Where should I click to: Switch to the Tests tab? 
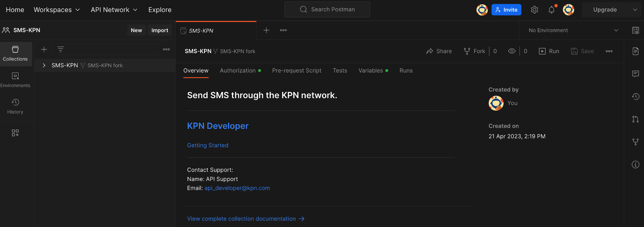(x=340, y=71)
